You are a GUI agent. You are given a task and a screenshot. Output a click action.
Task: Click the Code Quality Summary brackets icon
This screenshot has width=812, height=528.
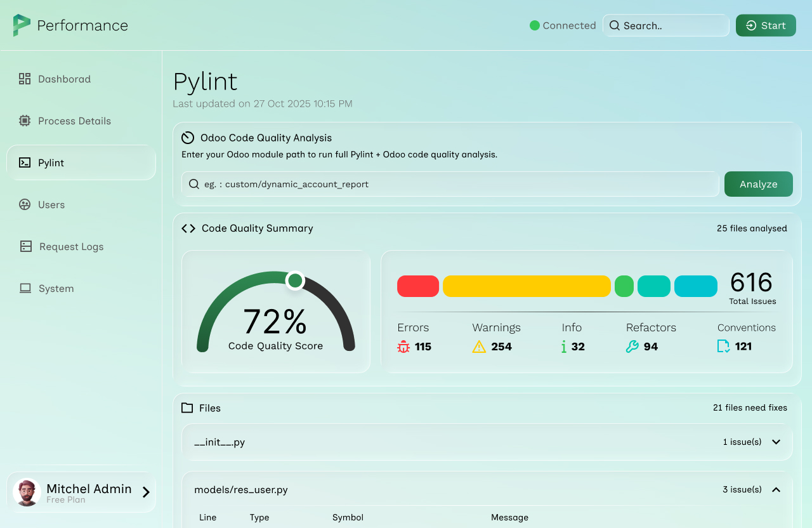(188, 228)
